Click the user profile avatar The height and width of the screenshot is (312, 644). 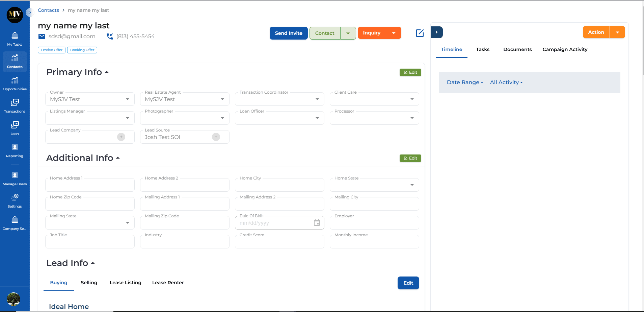coord(14,299)
